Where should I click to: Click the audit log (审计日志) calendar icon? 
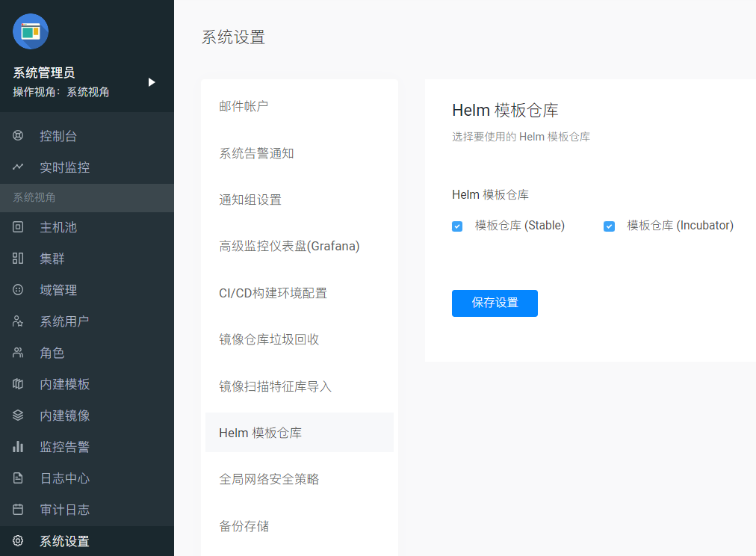[18, 510]
